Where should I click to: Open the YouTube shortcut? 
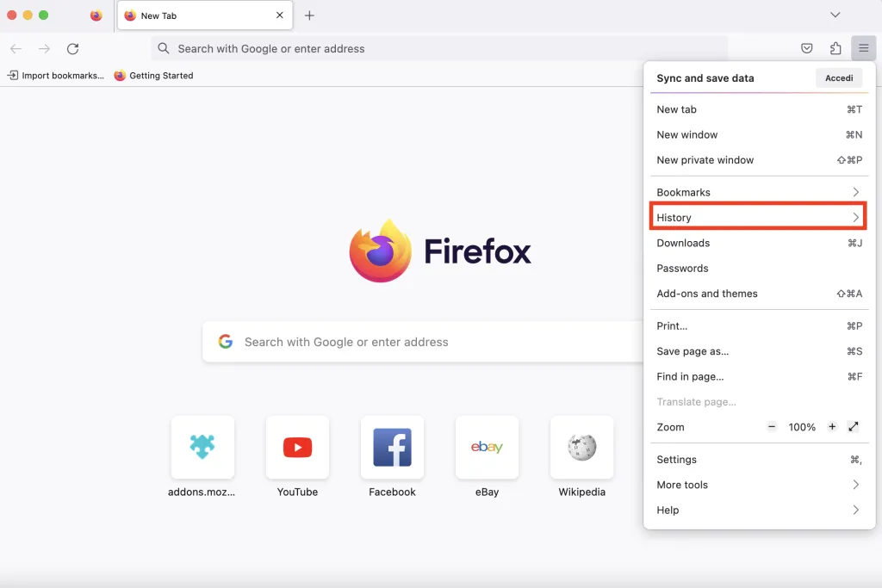tap(297, 447)
